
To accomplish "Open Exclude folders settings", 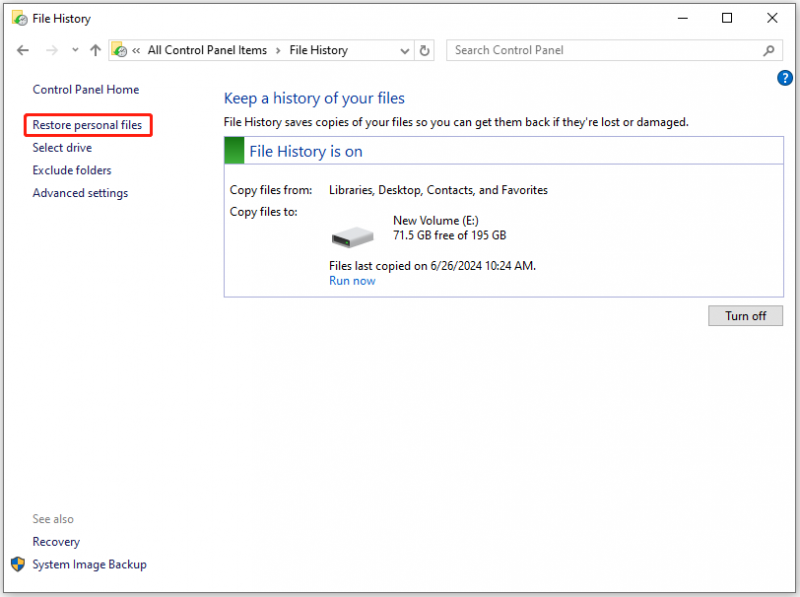I will coord(72,170).
